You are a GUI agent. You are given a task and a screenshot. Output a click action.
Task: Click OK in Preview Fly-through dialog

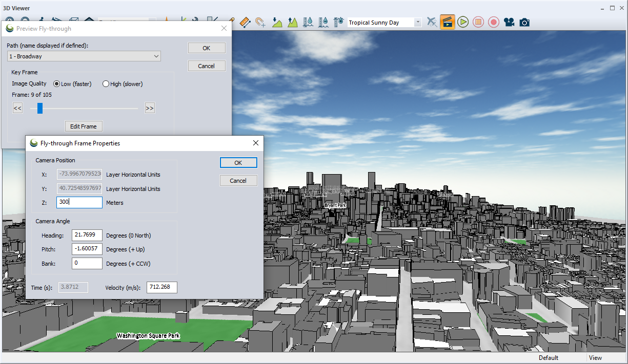pyautogui.click(x=207, y=48)
